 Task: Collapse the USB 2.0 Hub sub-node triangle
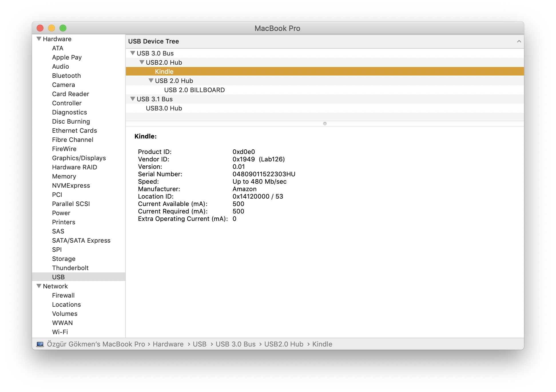(x=151, y=81)
